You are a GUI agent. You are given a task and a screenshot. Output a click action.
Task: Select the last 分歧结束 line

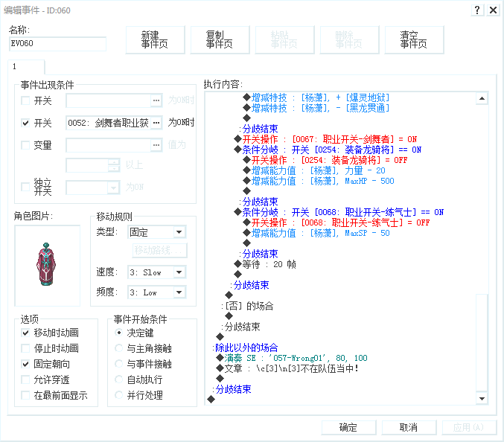tap(232, 389)
